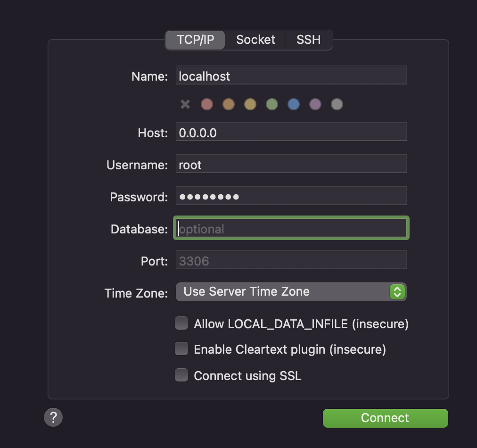This screenshot has width=477, height=448.
Task: Choose the purple color tag
Action: click(315, 104)
